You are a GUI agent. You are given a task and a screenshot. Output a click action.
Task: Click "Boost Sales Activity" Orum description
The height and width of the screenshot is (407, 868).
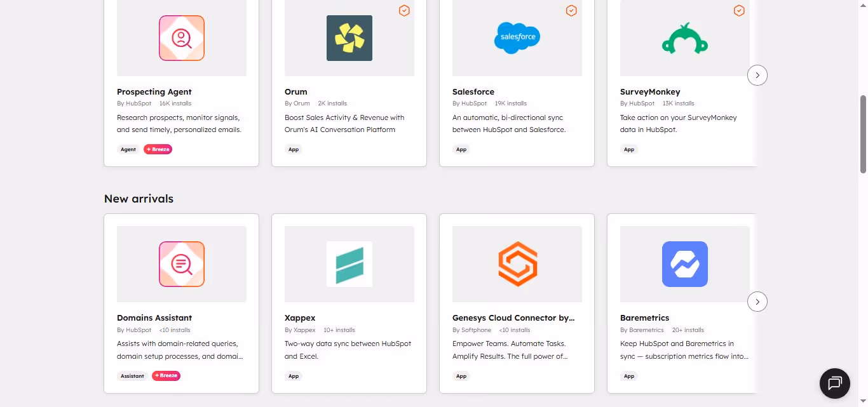(x=344, y=124)
